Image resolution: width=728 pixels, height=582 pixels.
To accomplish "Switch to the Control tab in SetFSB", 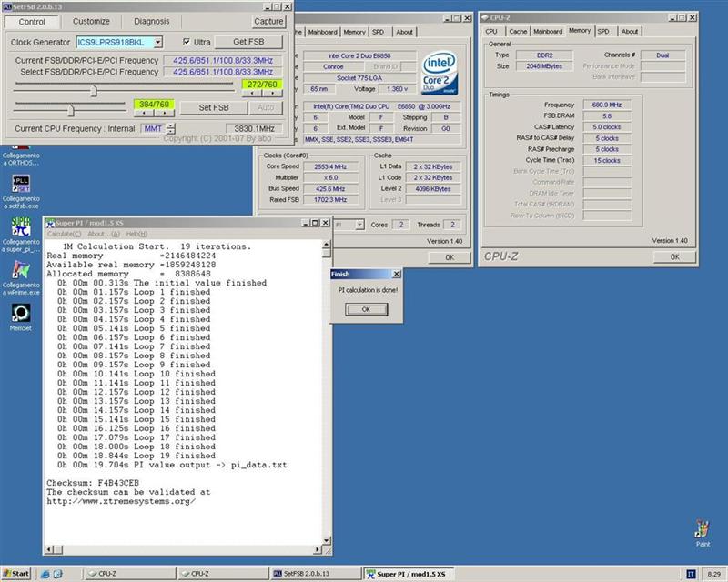I will [x=32, y=22].
